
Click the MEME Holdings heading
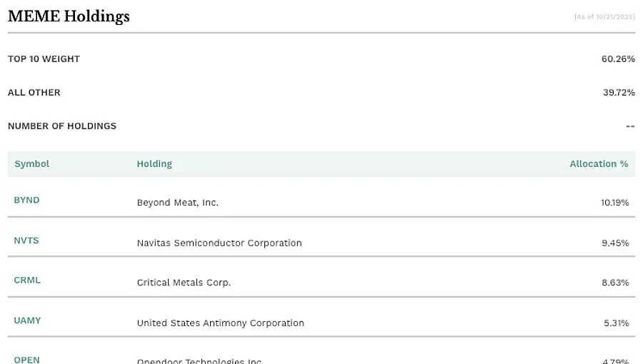click(x=69, y=16)
